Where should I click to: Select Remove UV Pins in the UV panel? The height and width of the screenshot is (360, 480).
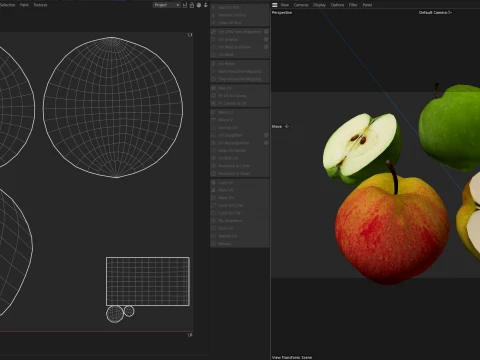(239, 15)
